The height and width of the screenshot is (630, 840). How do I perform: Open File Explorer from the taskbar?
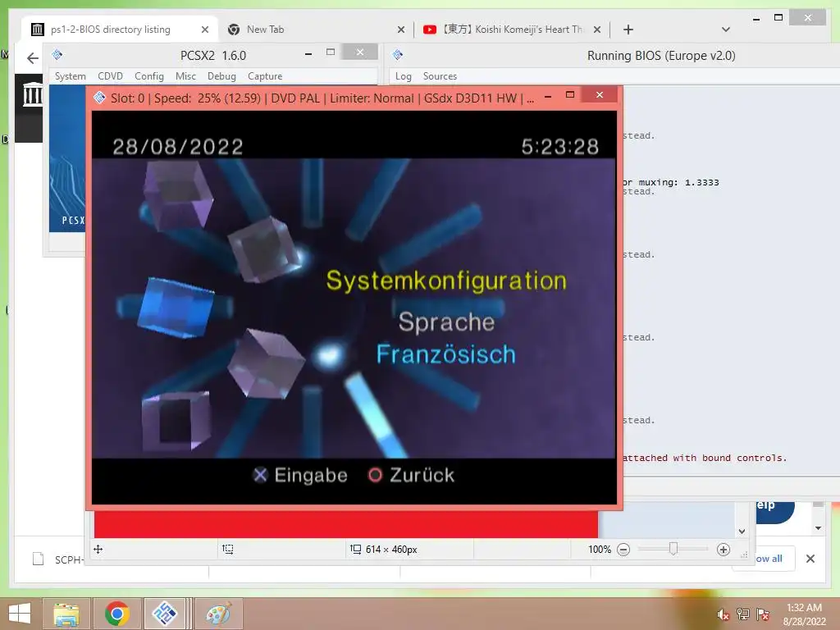click(x=66, y=614)
